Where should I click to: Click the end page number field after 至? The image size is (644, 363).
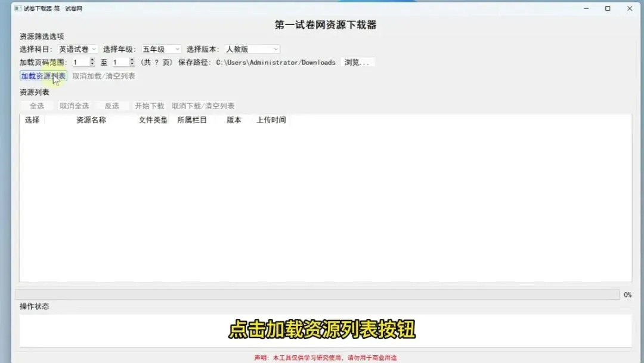point(120,63)
